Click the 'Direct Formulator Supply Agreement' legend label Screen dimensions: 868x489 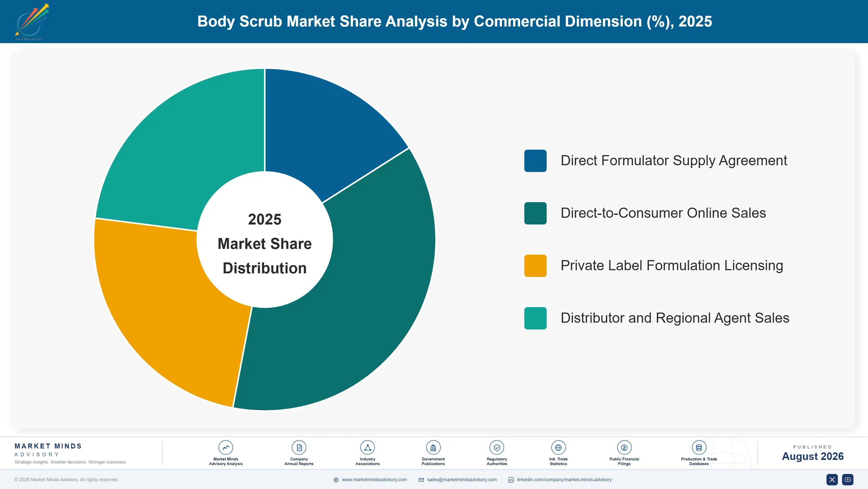674,161
